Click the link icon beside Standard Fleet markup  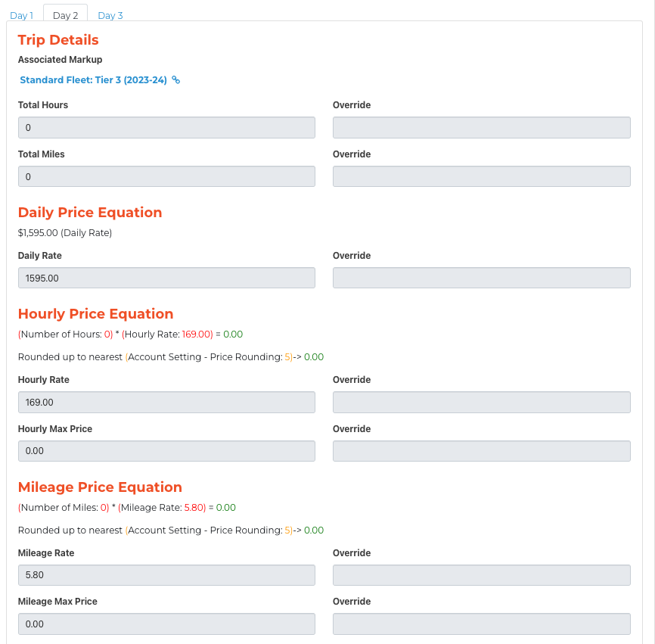(176, 79)
